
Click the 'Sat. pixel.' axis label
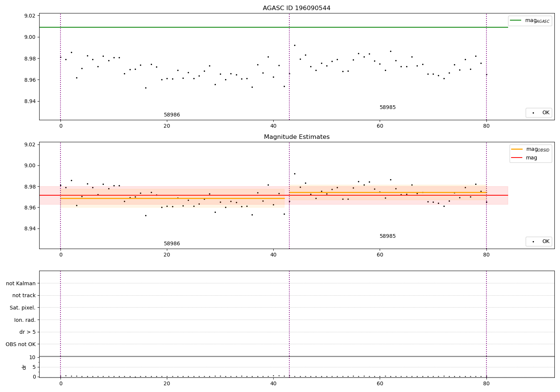[23, 308]
